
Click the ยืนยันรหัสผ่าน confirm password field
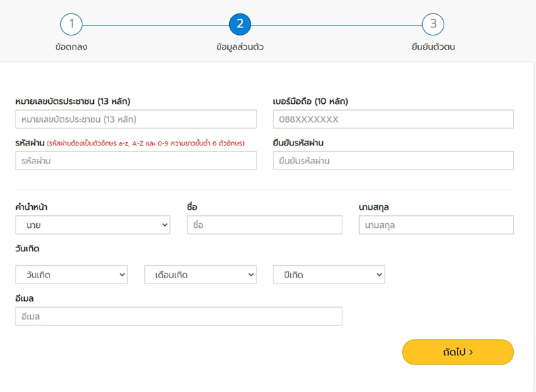click(393, 161)
